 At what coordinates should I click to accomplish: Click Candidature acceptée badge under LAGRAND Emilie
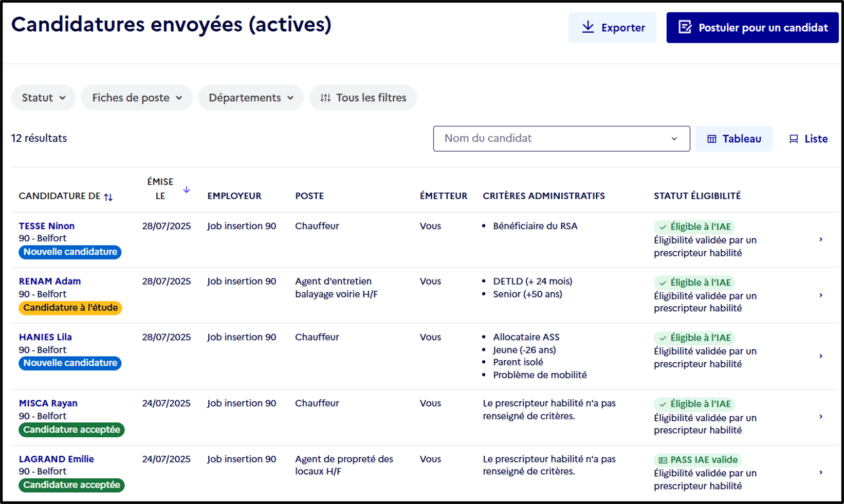[71, 485]
